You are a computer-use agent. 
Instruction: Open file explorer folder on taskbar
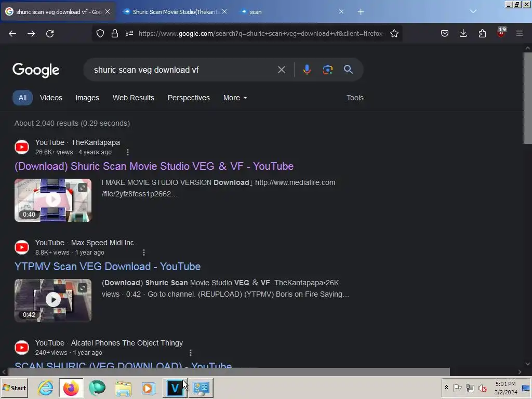tap(123, 388)
